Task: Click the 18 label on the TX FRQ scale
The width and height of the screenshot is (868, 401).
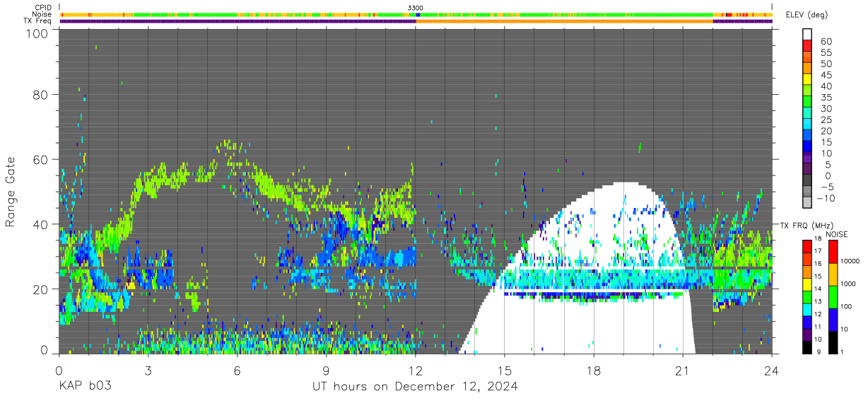Action: click(818, 239)
